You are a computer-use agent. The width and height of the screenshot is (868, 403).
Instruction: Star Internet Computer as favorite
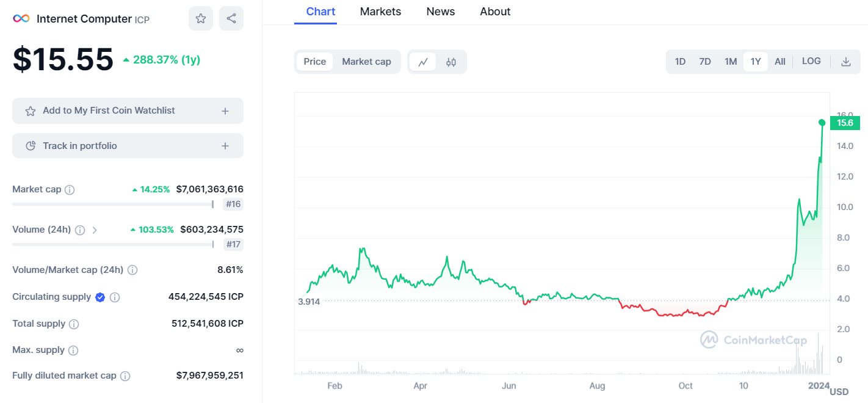pyautogui.click(x=201, y=18)
